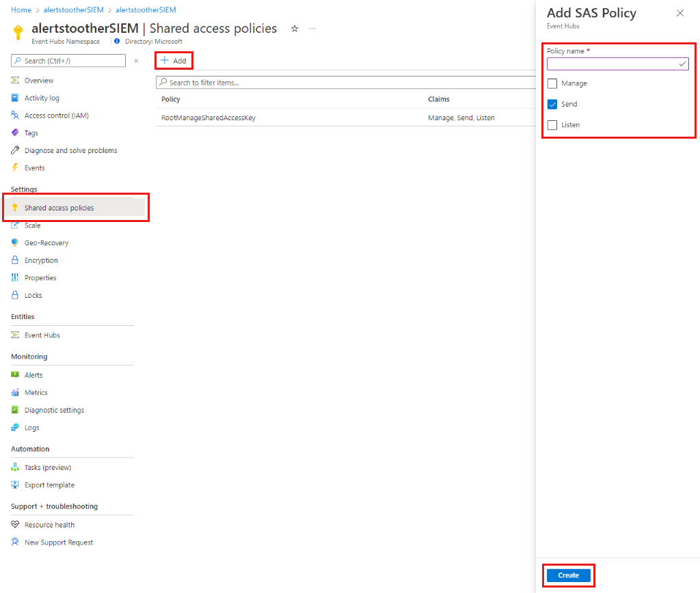This screenshot has width=700, height=593.
Task: Click the purple Tags icon
Action: click(x=15, y=133)
